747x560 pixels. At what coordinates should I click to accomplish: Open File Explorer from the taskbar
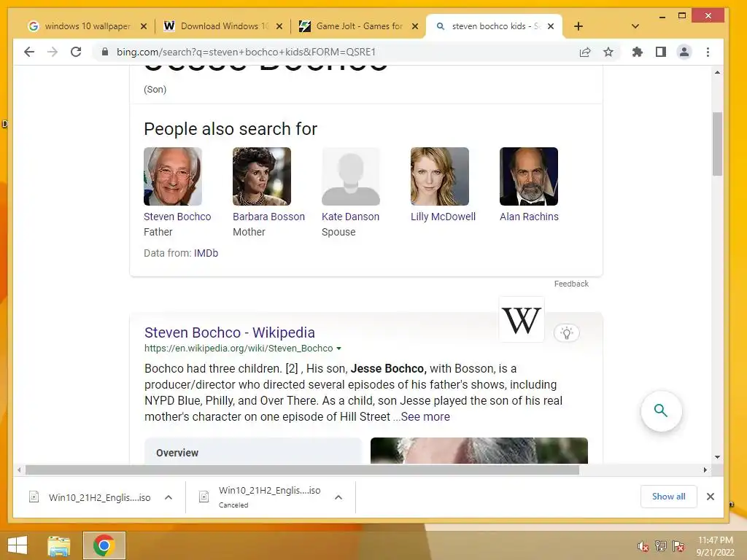(x=59, y=545)
